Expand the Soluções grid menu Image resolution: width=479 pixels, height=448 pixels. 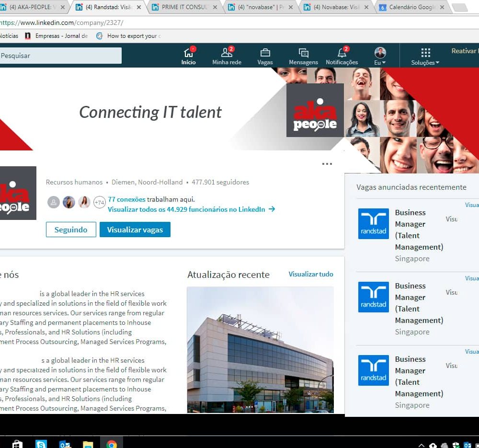click(x=425, y=57)
